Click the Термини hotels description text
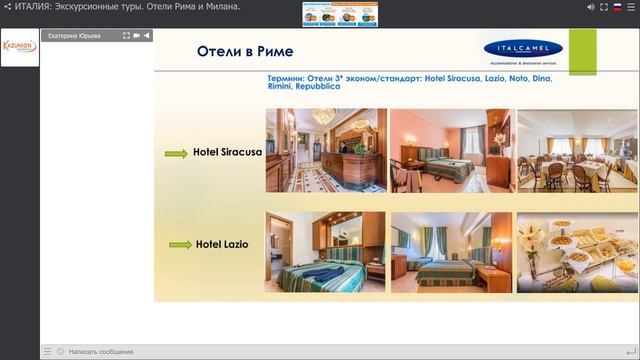 [410, 82]
